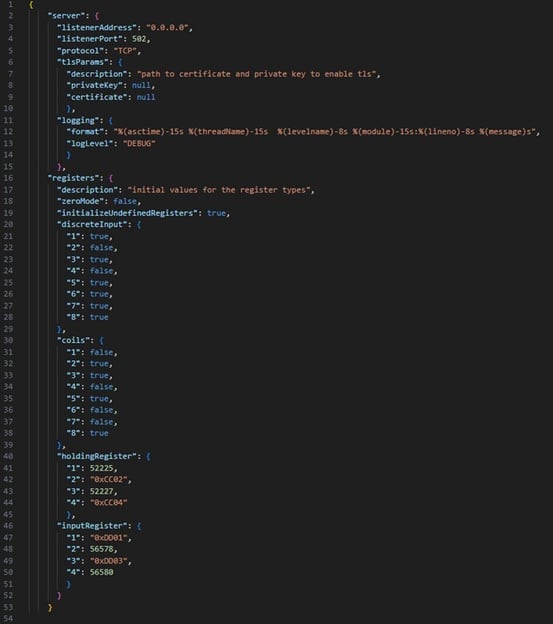Viewport: 553px width, 624px height.
Task: Click the "logging" key
Action: tap(78, 120)
